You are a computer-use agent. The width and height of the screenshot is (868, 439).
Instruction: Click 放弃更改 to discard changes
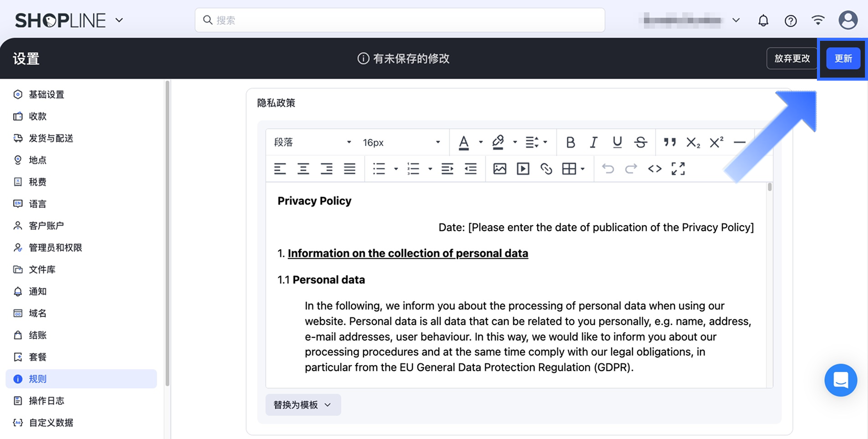click(x=792, y=58)
